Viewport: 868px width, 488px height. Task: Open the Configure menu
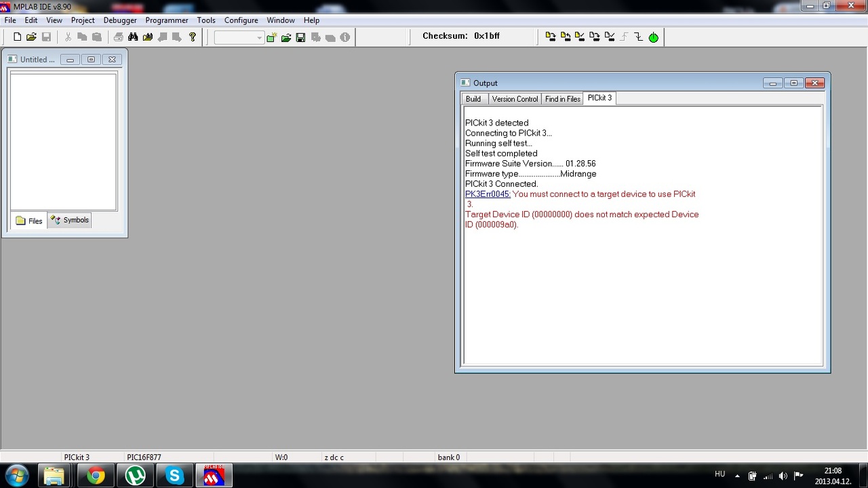(241, 20)
